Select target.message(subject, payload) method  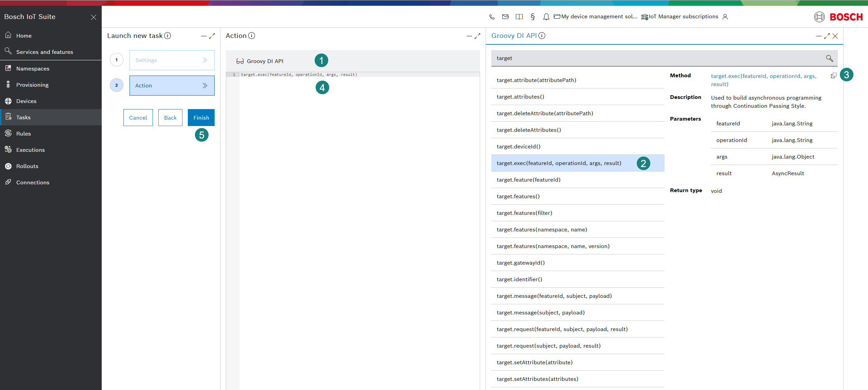click(x=578, y=312)
